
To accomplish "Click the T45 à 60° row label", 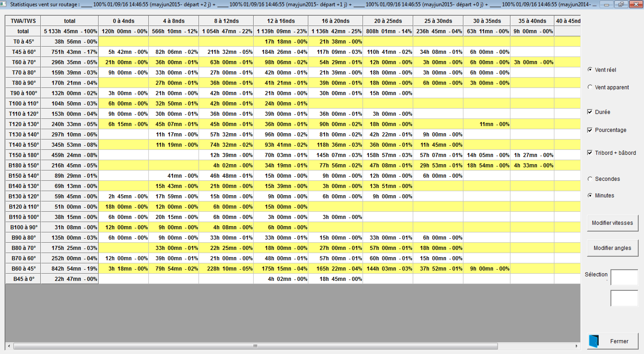I will tap(23, 52).
